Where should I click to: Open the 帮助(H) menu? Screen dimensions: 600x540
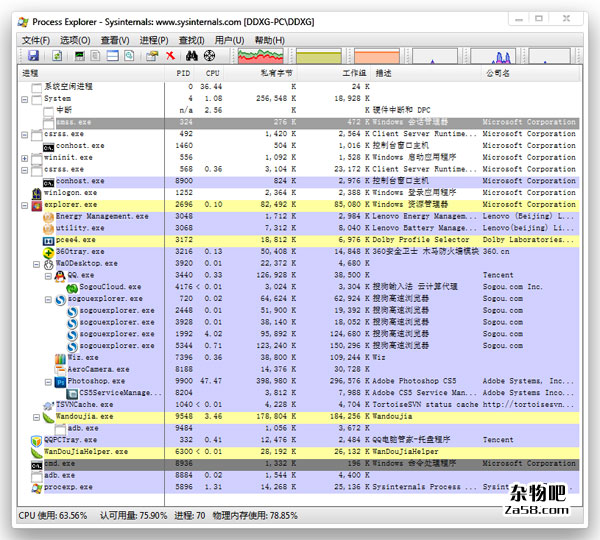pyautogui.click(x=270, y=40)
